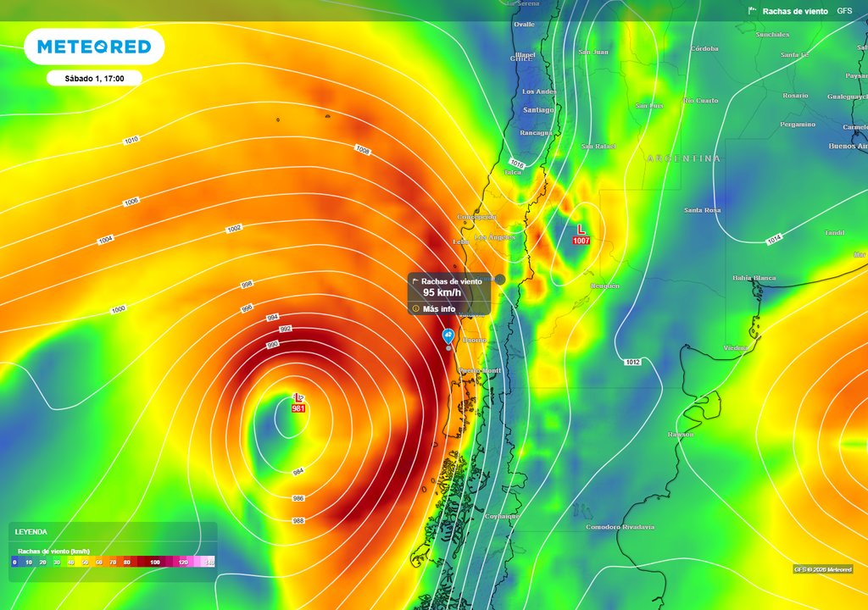The image size is (868, 610).
Task: Click the legend swatch marked 140
Action: point(209,563)
